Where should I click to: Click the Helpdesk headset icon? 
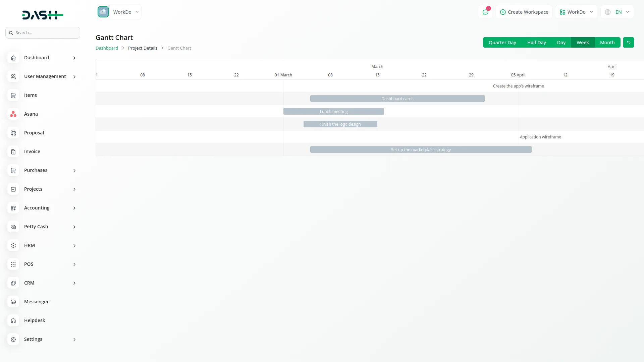click(x=13, y=321)
